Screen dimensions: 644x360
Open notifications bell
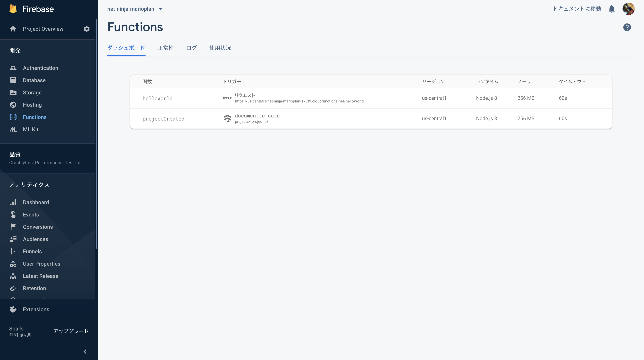point(611,9)
